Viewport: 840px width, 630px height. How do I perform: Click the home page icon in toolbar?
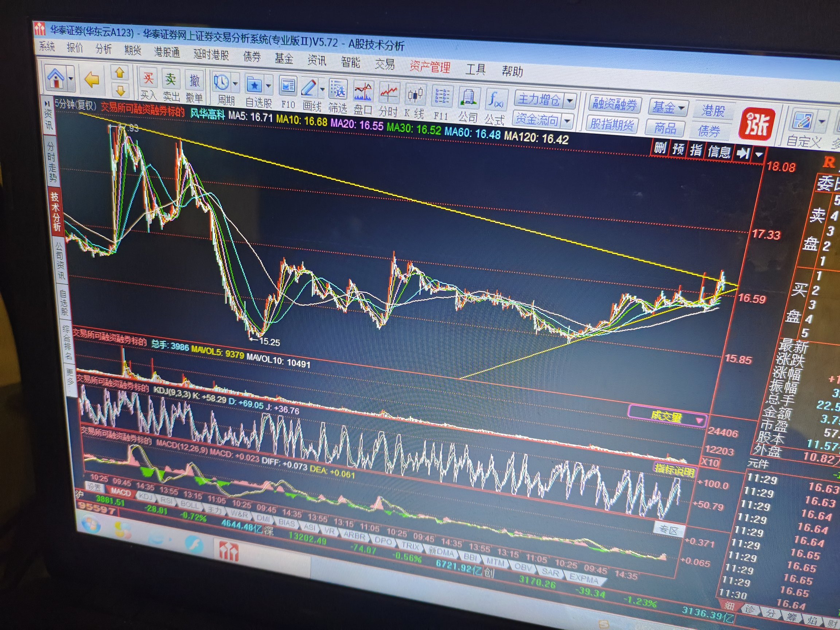click(56, 78)
